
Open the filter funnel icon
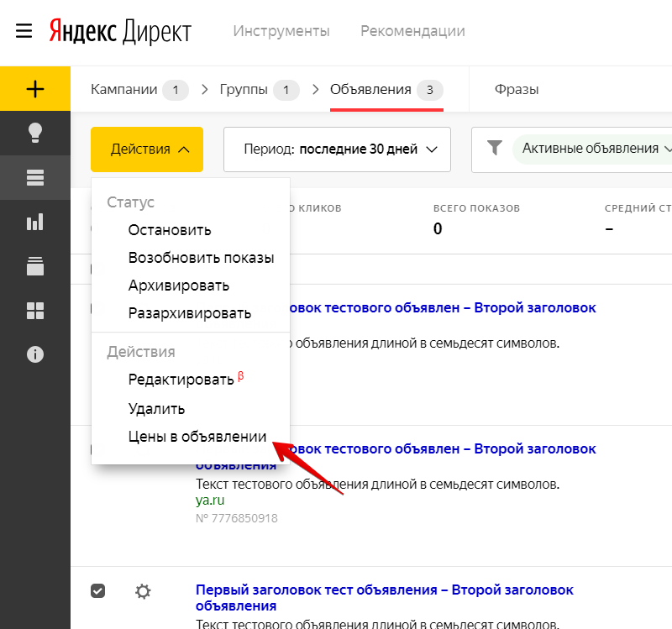[x=493, y=149]
